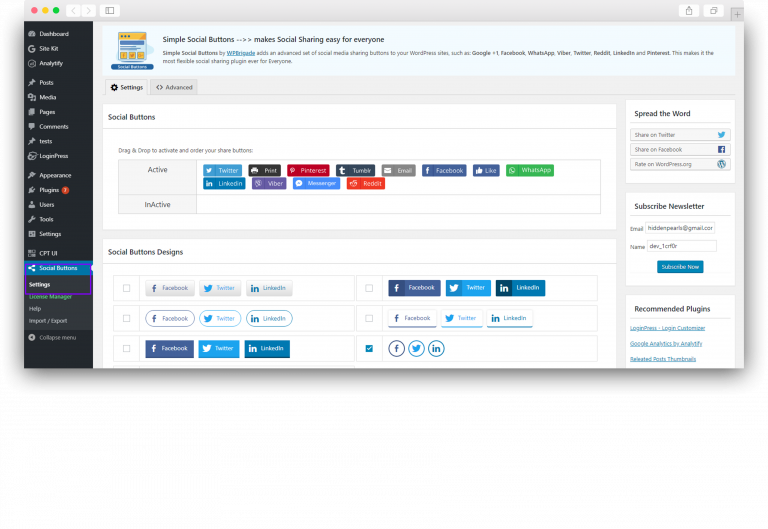Click the Subscribe Now button
The image size is (768, 529).
680,267
